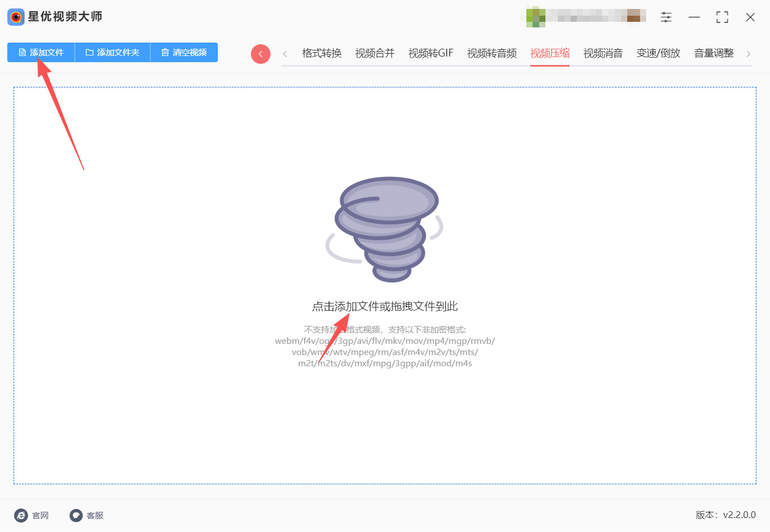Open the 视频转GIF tab
Image resolution: width=770 pixels, height=532 pixels.
431,53
